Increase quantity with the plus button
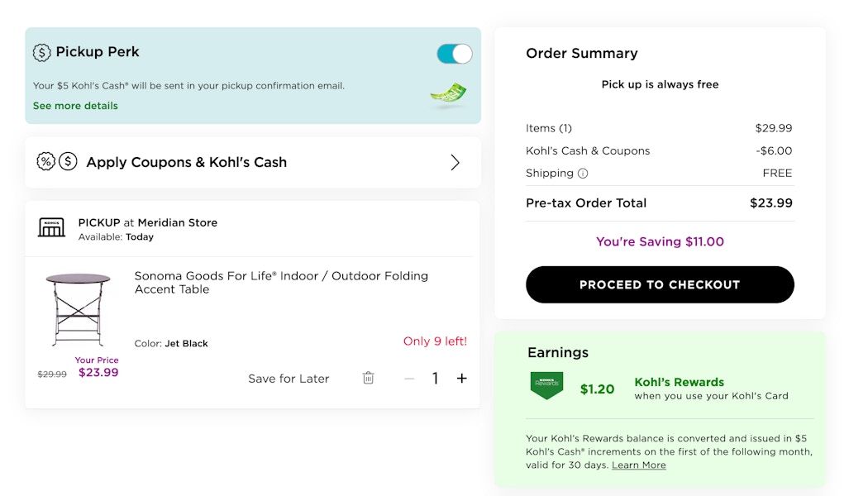The width and height of the screenshot is (868, 496). [x=461, y=378]
